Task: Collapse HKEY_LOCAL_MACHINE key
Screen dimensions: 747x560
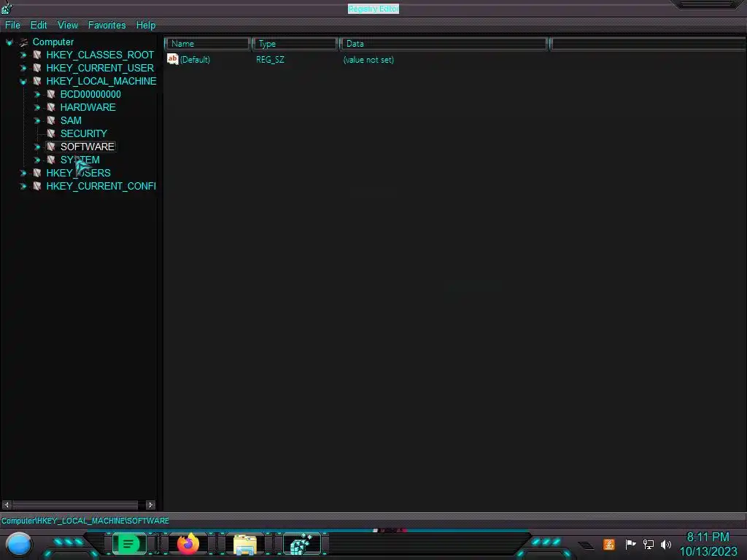Action: pos(23,82)
